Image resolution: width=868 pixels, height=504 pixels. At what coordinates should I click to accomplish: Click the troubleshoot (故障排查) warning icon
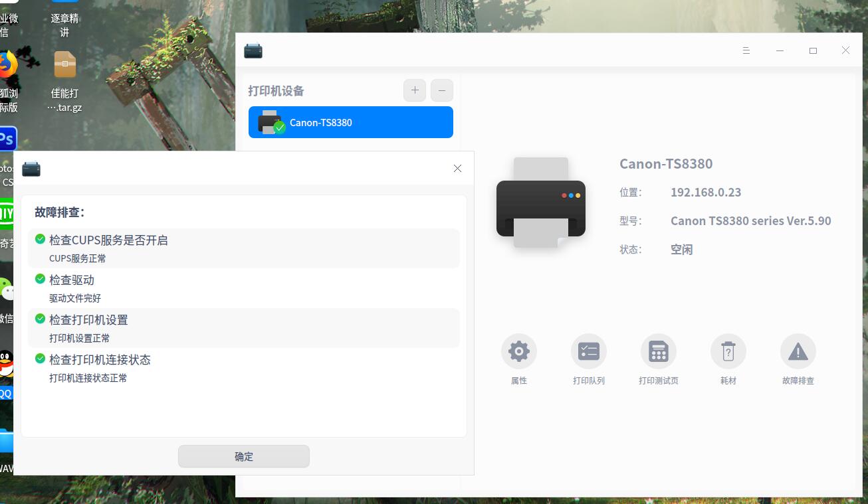pos(798,351)
